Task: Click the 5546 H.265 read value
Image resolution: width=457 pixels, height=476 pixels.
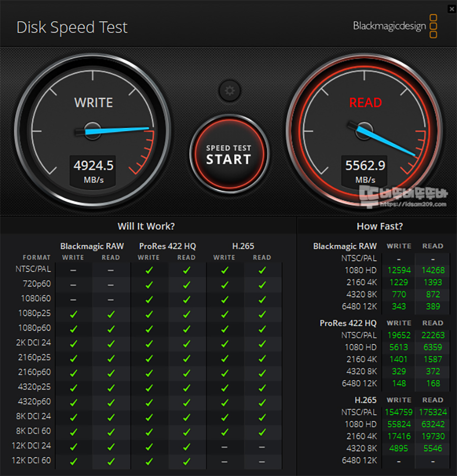Action: click(x=433, y=449)
